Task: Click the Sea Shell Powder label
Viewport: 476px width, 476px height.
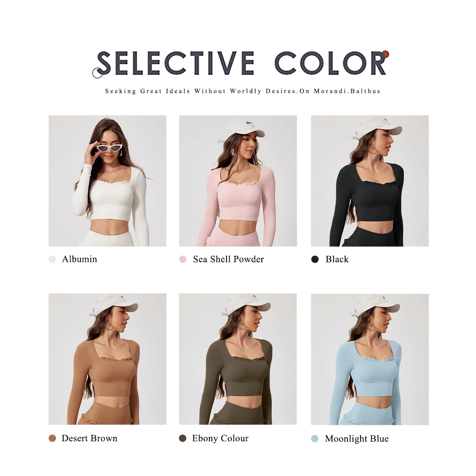Action: click(x=228, y=259)
